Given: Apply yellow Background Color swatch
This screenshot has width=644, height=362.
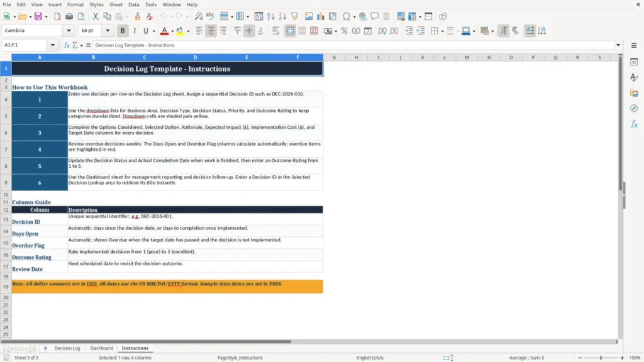Looking at the screenshot, I should (180, 31).
